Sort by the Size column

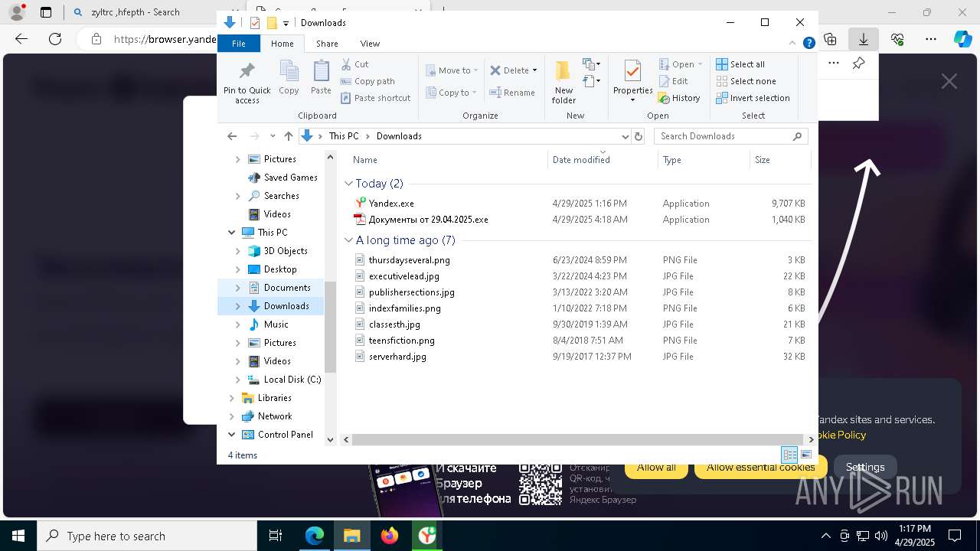(779, 160)
